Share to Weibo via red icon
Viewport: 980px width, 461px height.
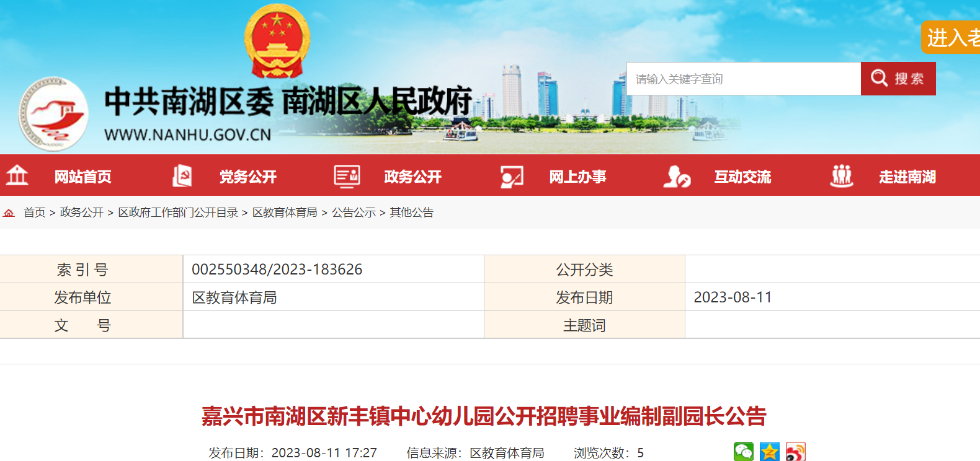point(796,452)
